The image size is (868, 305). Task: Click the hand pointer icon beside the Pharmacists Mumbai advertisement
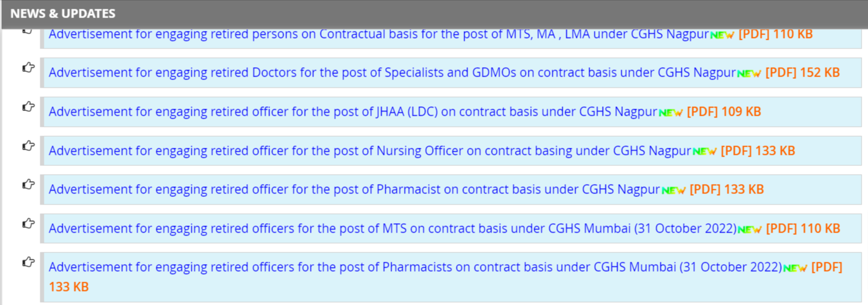tap(28, 262)
